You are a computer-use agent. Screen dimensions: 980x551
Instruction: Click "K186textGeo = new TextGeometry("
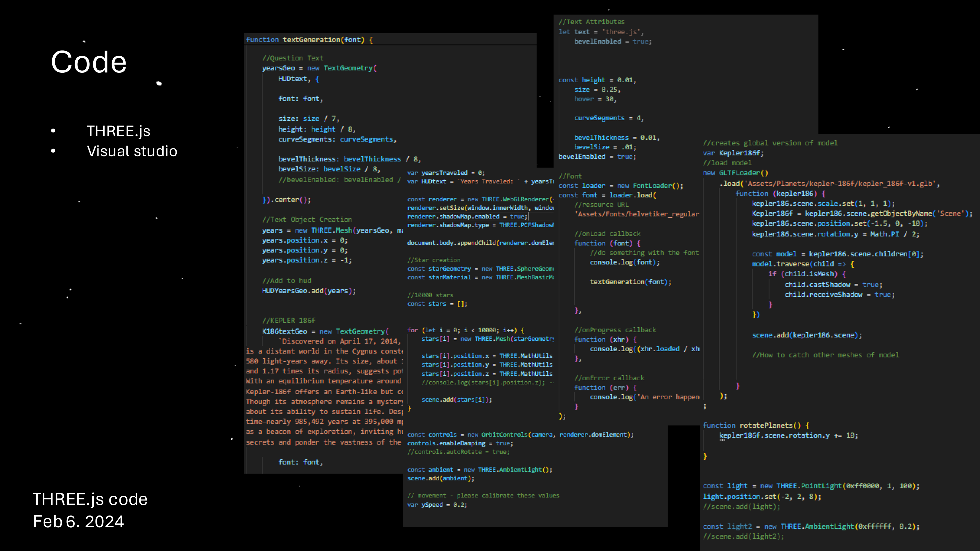pyautogui.click(x=325, y=331)
